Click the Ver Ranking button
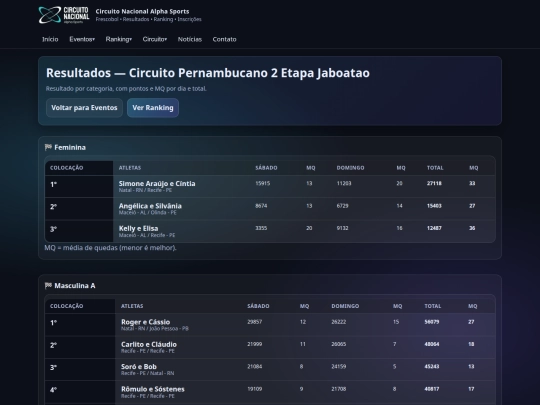 153,108
